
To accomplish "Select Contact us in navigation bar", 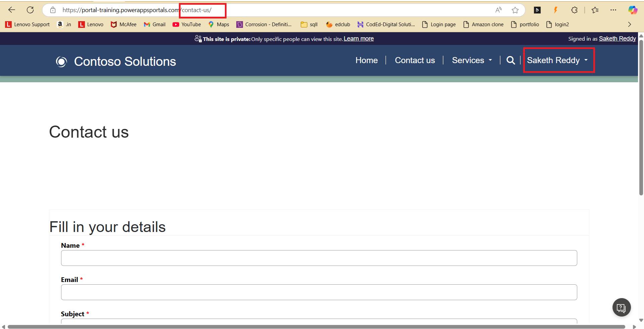I will pyautogui.click(x=415, y=60).
